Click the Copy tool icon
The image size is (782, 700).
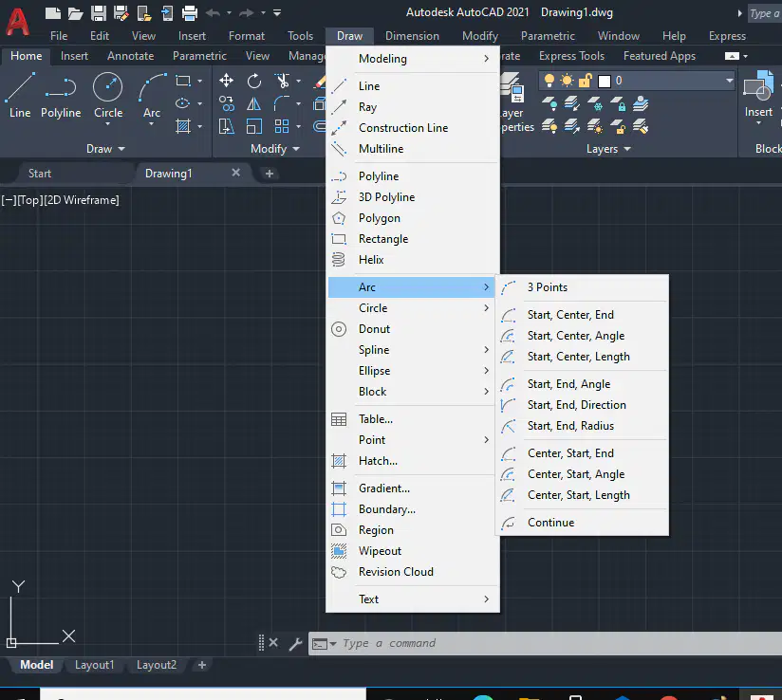point(227,103)
